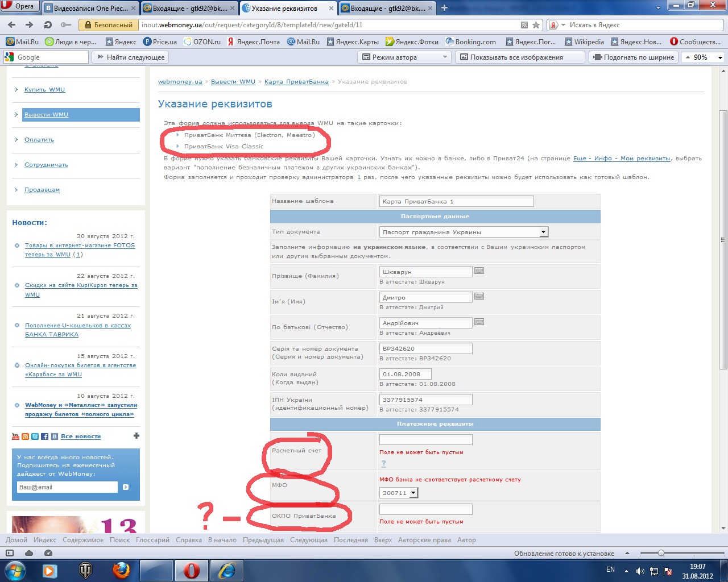Open the Windows Start menu
Image resolution: width=728 pixels, height=582 pixels.
click(x=14, y=570)
